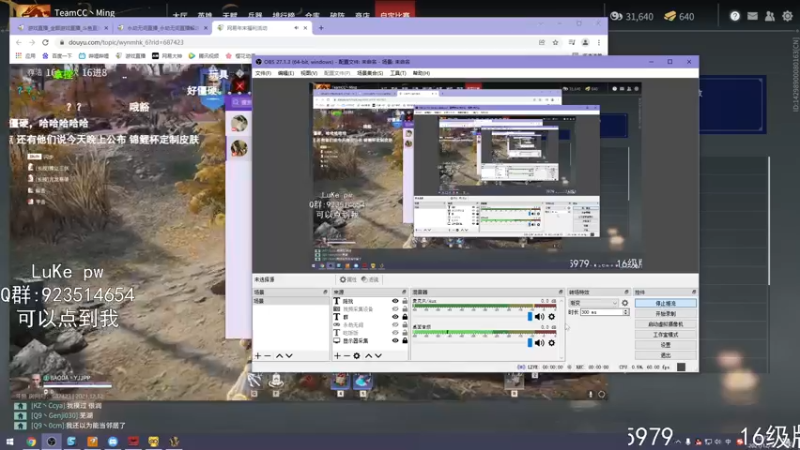The width and height of the screenshot is (800, 450).
Task: Click 启动虚拟摄像机 button
Action: click(665, 324)
